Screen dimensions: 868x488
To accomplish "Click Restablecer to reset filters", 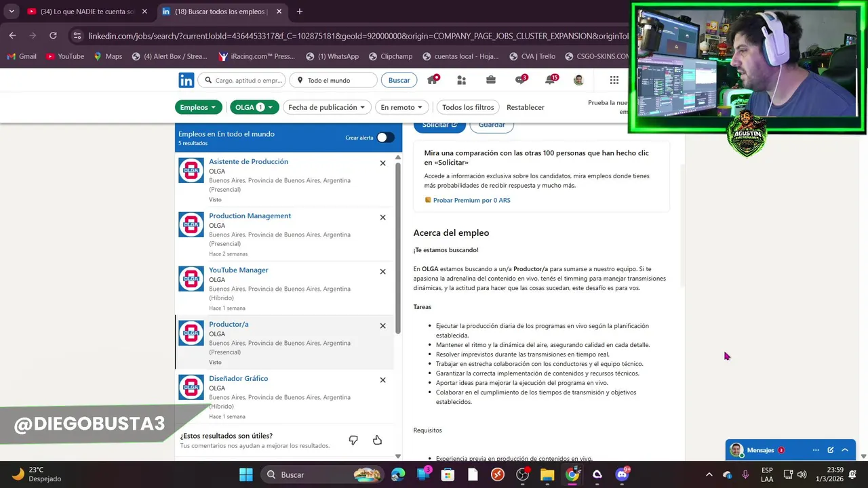I will [x=526, y=107].
